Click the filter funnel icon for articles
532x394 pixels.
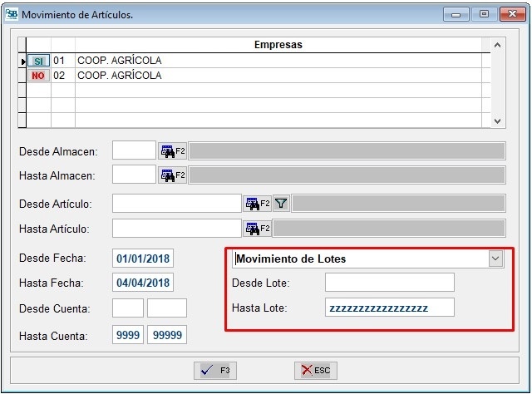coord(281,203)
